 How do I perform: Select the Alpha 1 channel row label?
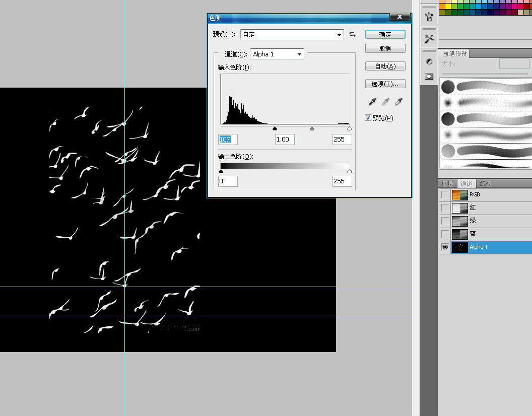pos(479,247)
